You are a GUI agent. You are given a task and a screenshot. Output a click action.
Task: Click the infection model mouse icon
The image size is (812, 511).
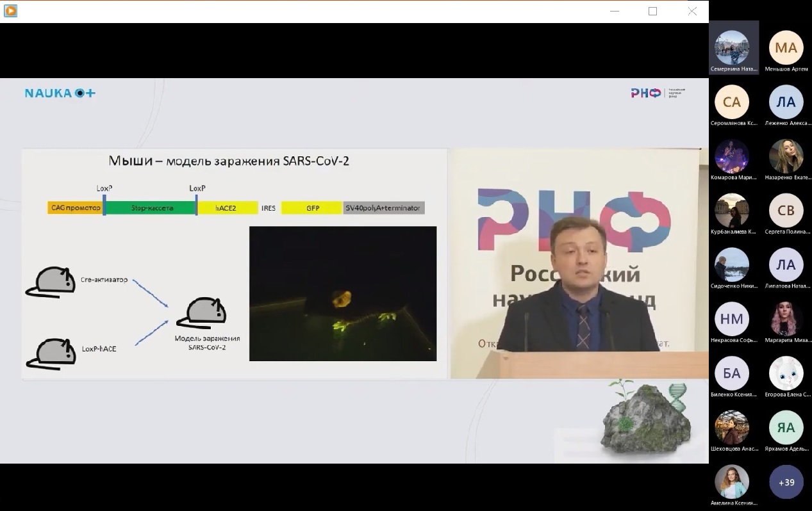click(202, 312)
